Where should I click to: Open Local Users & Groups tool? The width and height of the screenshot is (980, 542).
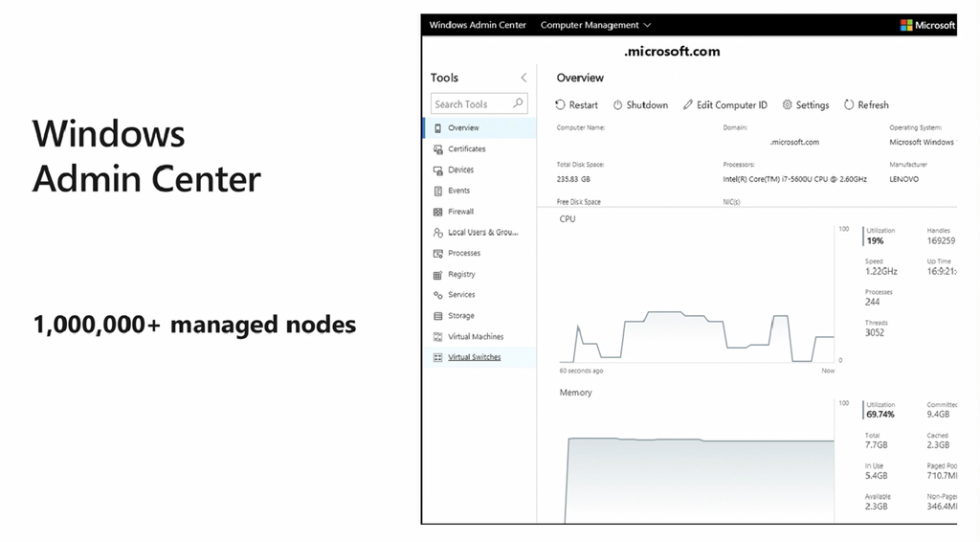coord(480,233)
